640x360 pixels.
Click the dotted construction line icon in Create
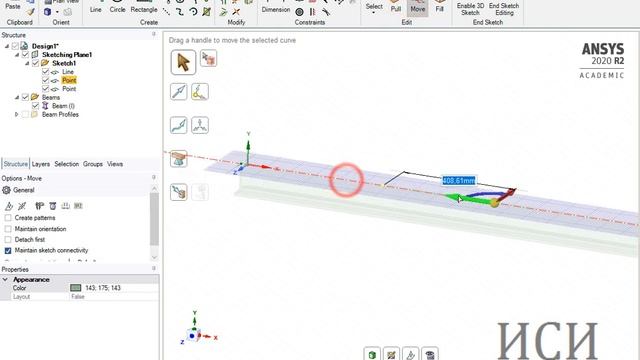click(167, 12)
